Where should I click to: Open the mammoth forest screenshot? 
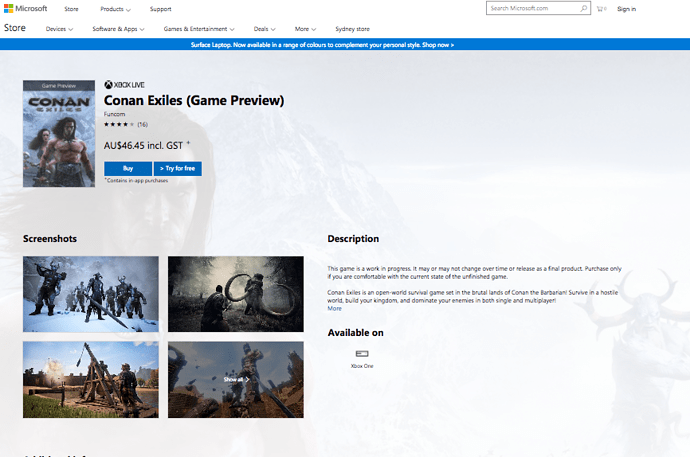tap(236, 294)
